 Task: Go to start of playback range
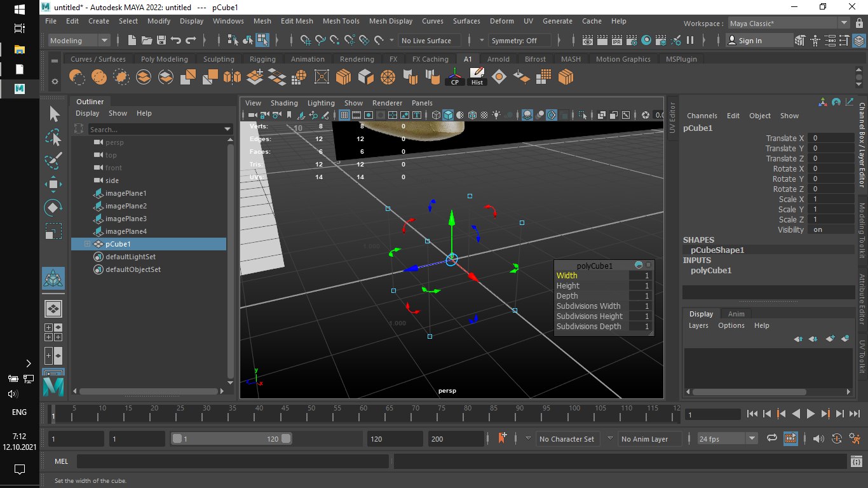752,414
